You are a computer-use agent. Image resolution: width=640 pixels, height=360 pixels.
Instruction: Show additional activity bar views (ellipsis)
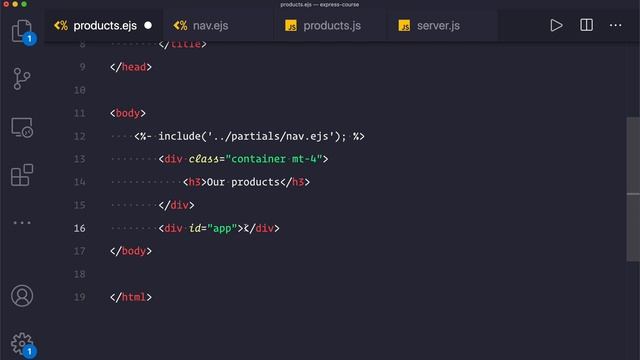click(x=22, y=222)
